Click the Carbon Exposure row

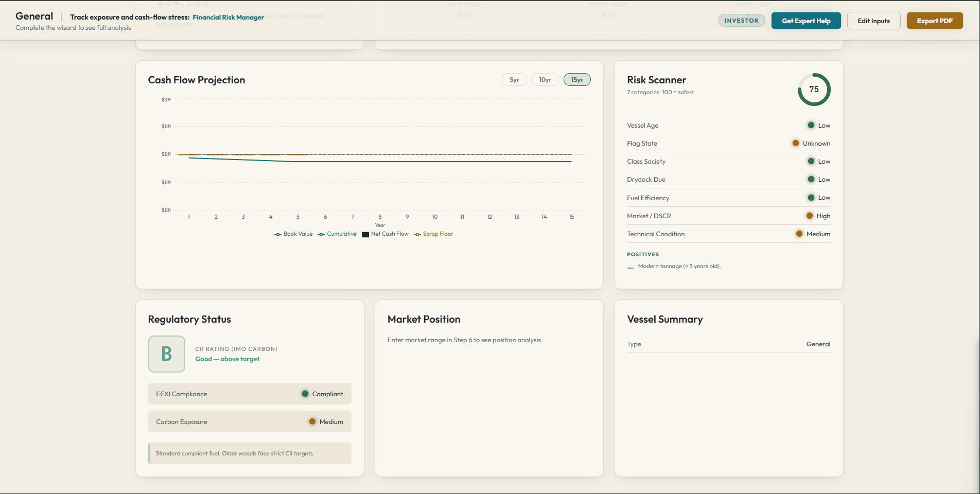coord(250,421)
